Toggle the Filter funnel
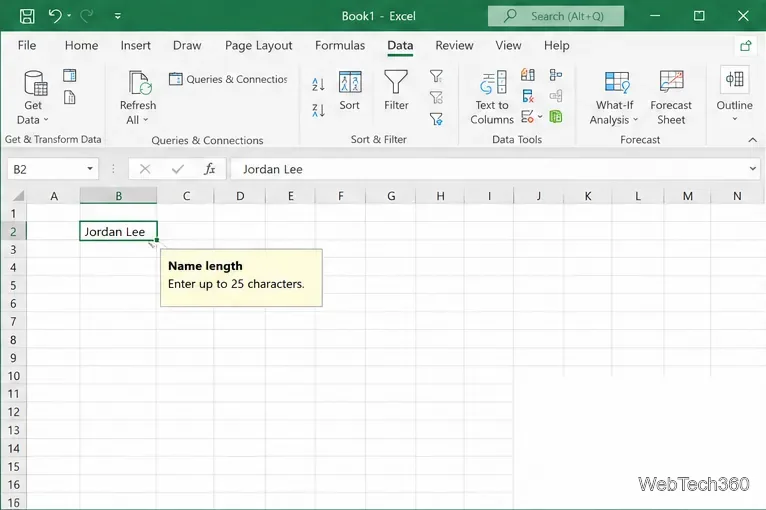The image size is (766, 510). pyautogui.click(x=396, y=91)
